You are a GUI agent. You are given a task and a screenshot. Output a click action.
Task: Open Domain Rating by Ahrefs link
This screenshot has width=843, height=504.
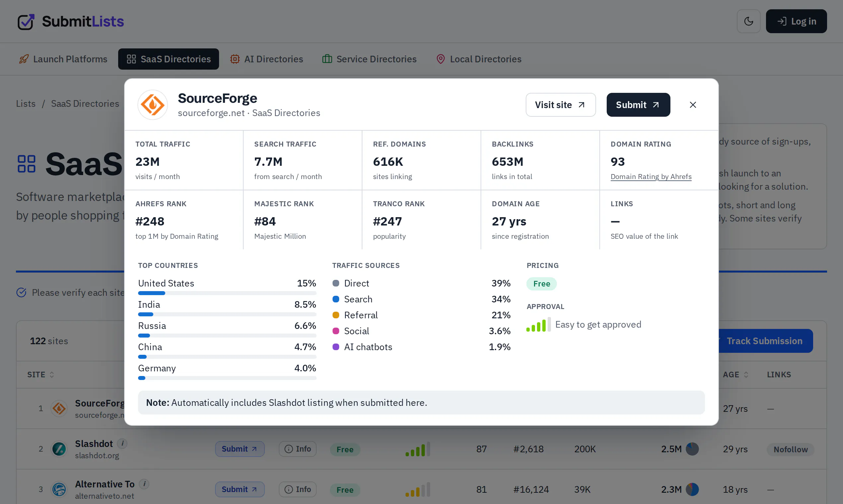click(651, 177)
